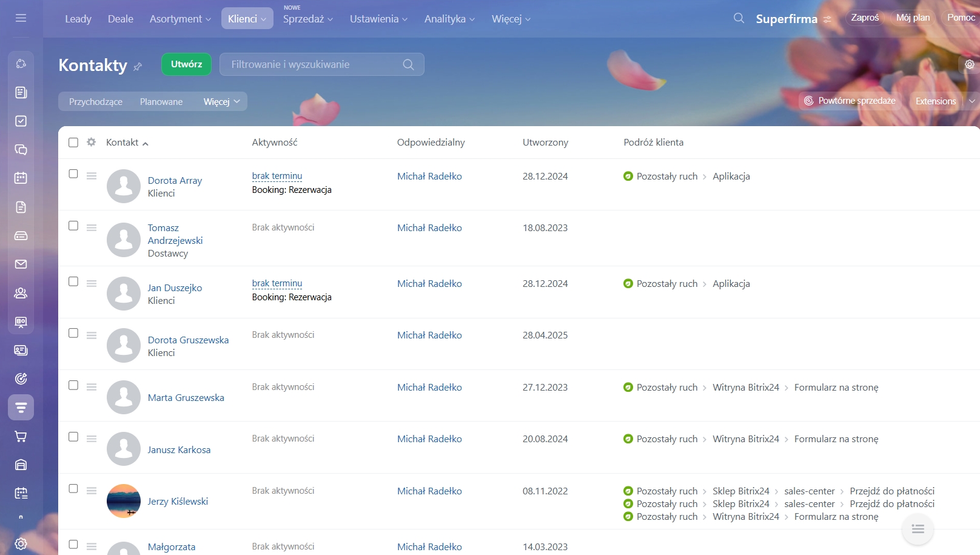Open the round floating list button
The width and height of the screenshot is (980, 555).
[918, 529]
